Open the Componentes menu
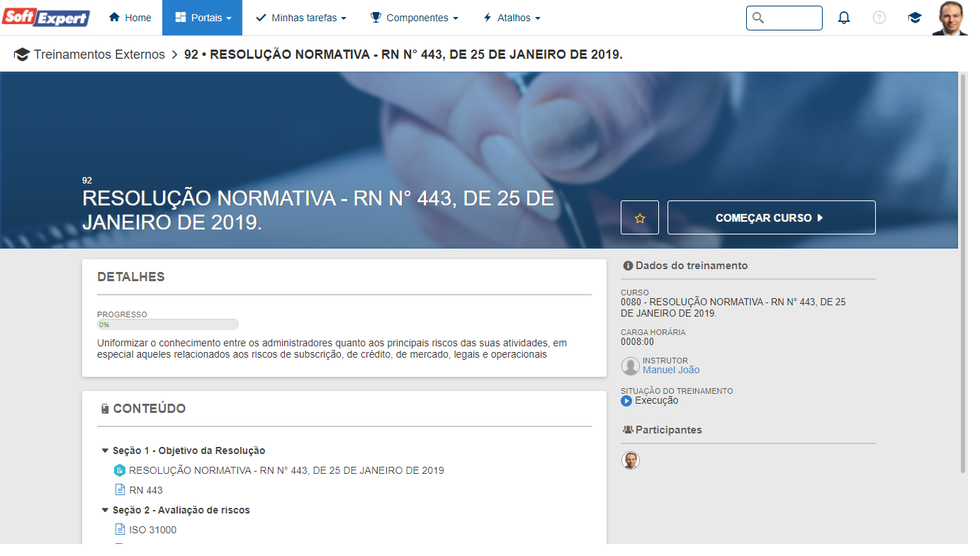This screenshot has height=556, width=980. point(414,18)
